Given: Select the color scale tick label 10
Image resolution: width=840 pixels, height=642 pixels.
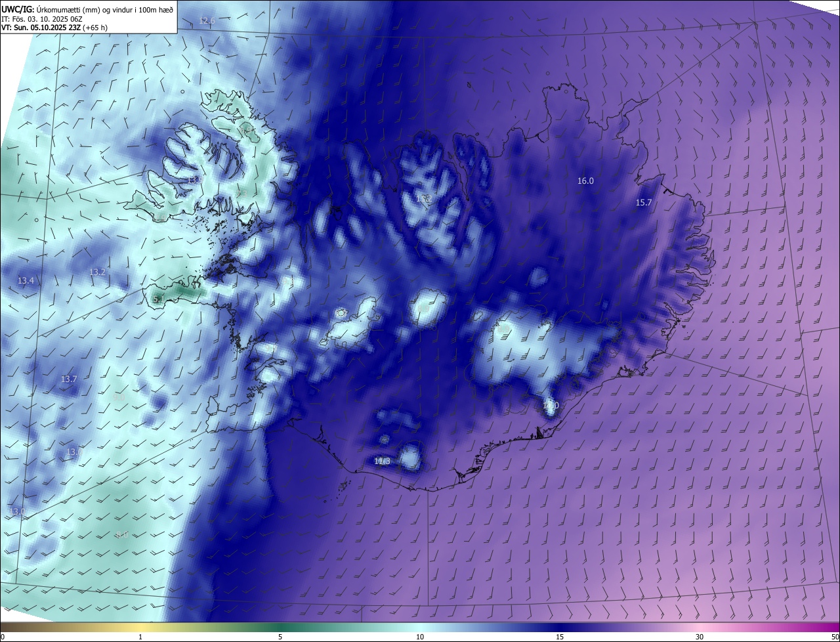Looking at the screenshot, I should 420,637.
